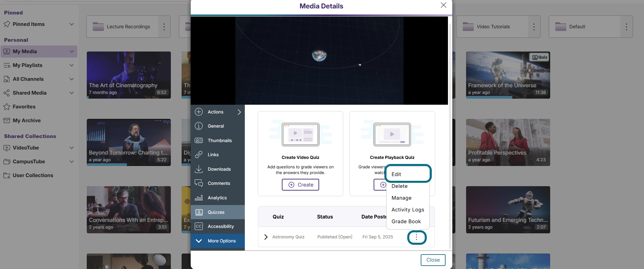Expand the All Channels chevron
The width and height of the screenshot is (644, 269).
(x=72, y=79)
